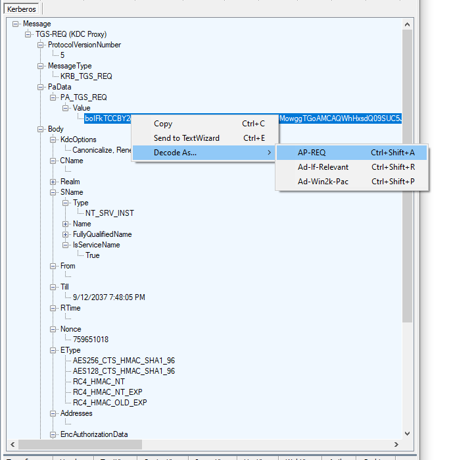This screenshot has width=476, height=460.
Task: Collapse the PaData node
Action: tap(41, 87)
